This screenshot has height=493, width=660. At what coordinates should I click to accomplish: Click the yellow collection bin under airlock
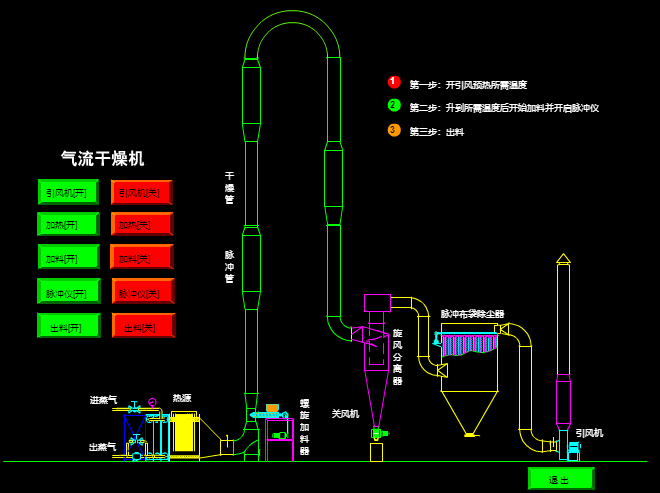(x=376, y=452)
